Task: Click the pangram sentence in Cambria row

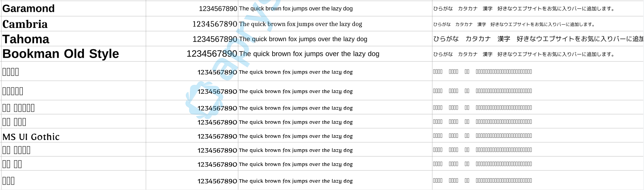Action: pyautogui.click(x=300, y=24)
